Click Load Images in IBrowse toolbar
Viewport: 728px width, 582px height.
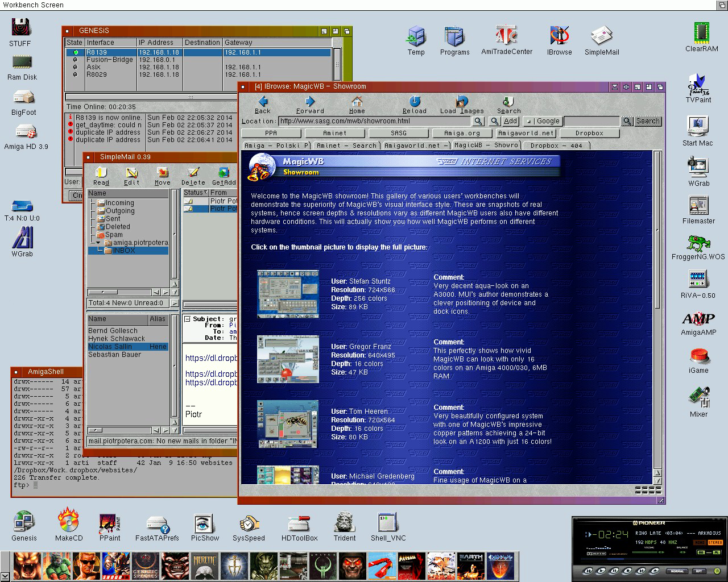[x=462, y=105]
